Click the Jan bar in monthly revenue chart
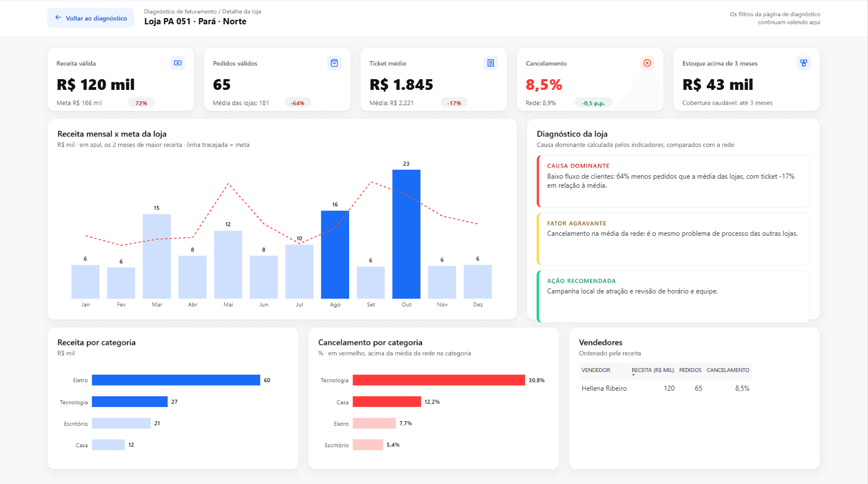Viewport: 868px width, 484px height. point(85,282)
